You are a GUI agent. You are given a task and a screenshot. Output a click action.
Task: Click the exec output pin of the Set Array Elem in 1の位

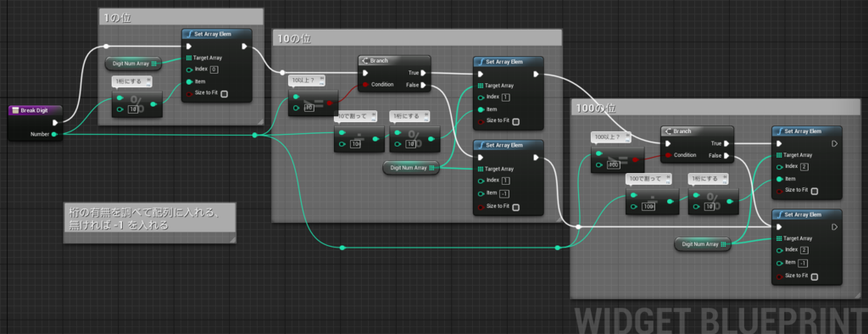coord(244,47)
